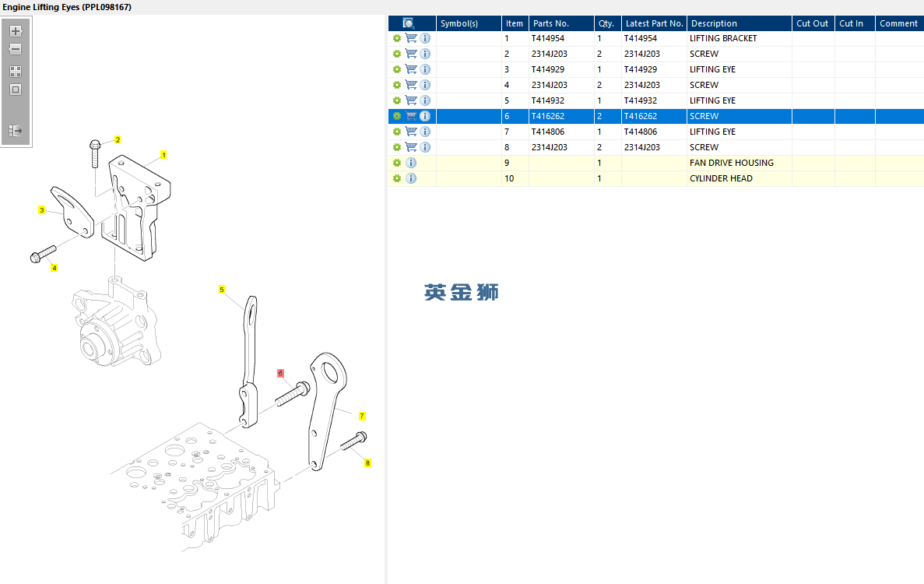
Task: Show info for item 2 screw
Action: pyautogui.click(x=425, y=54)
